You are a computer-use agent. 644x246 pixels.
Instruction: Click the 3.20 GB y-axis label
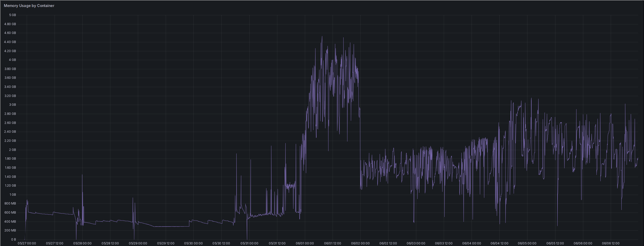click(x=10, y=96)
